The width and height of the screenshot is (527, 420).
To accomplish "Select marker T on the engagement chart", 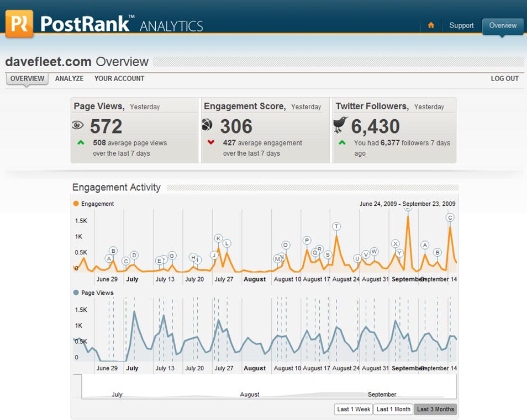I will coord(336,226).
